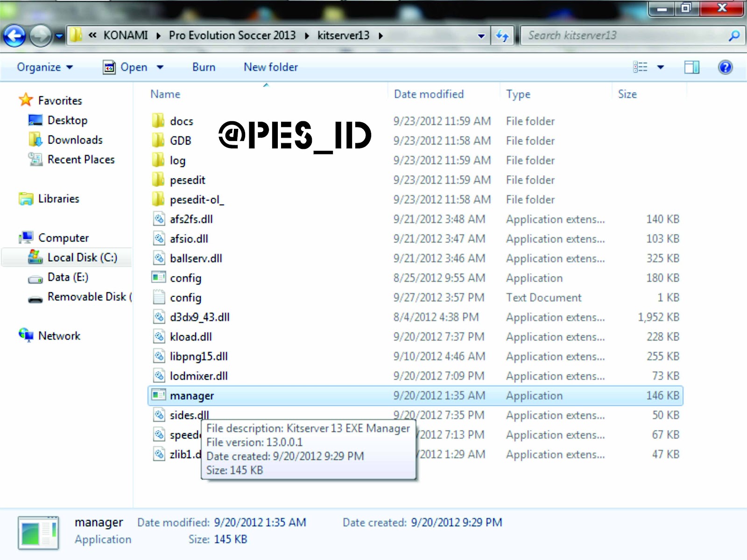
Task: Click Date created value in details pane
Action: point(456,523)
